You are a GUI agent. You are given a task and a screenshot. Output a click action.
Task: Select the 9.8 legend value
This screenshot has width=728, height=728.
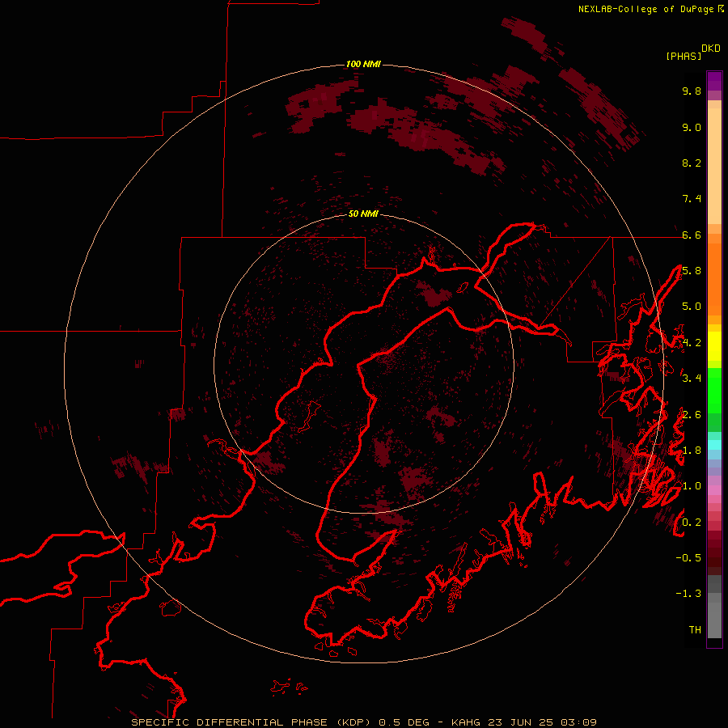pyautogui.click(x=692, y=91)
